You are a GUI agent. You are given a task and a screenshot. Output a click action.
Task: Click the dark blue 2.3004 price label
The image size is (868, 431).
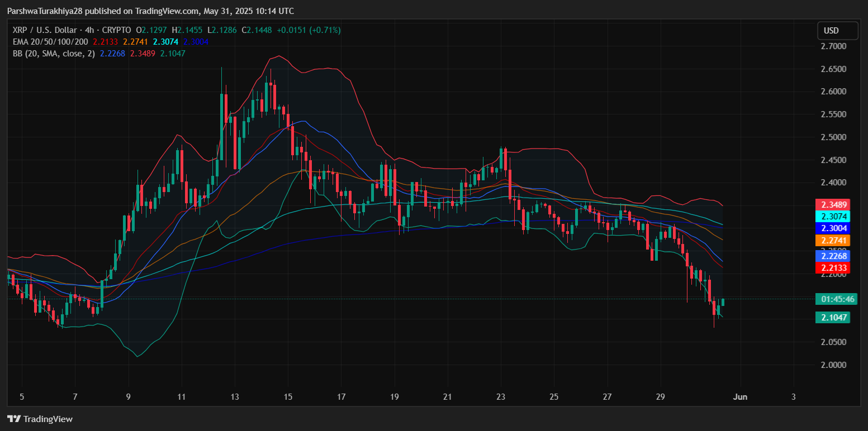(x=832, y=228)
